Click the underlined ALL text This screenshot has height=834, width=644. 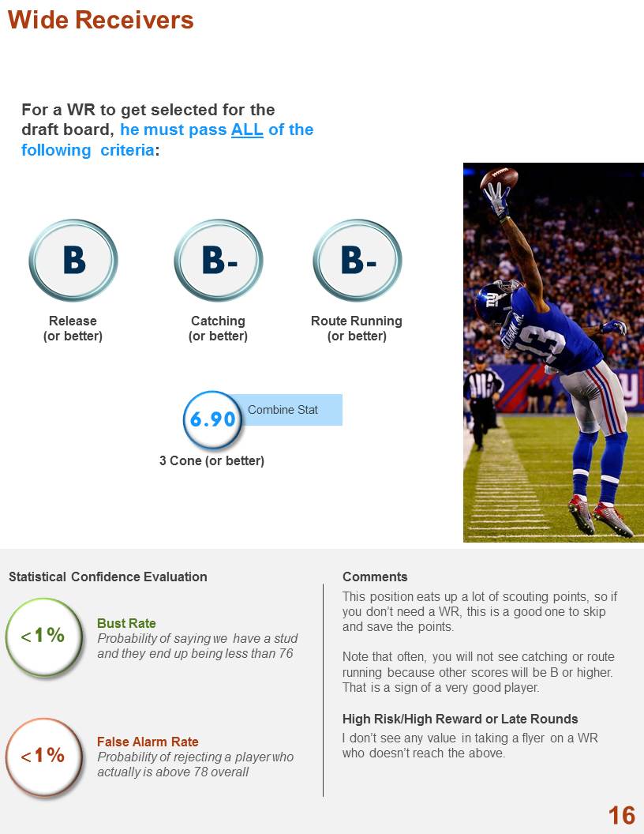pos(247,130)
